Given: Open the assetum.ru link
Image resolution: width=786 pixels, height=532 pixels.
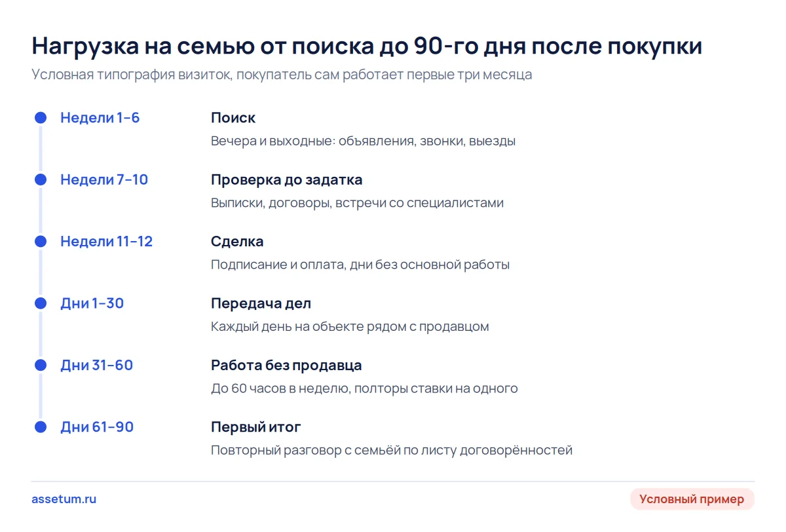Looking at the screenshot, I should coord(64,499).
